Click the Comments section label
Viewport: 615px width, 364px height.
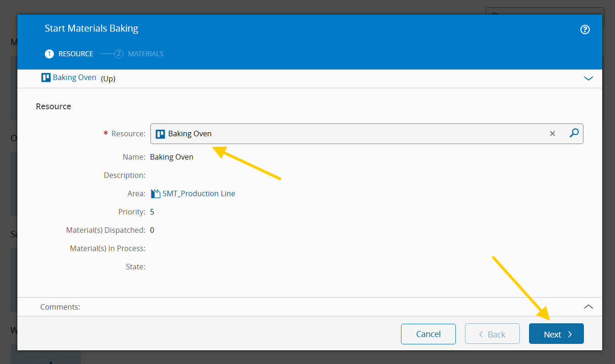pos(60,307)
